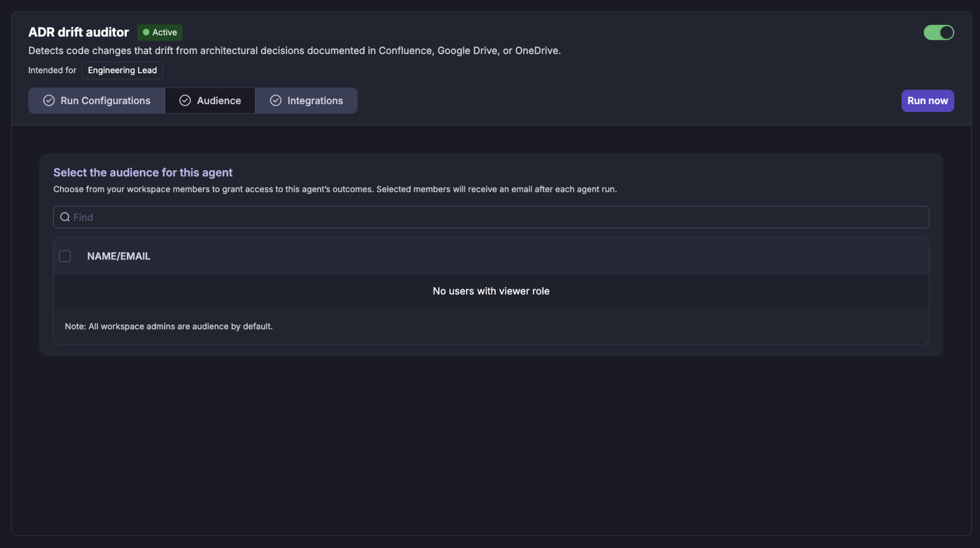Click the Run Configurations checkmark icon
Viewport: 980px width, 548px height.
(x=49, y=101)
